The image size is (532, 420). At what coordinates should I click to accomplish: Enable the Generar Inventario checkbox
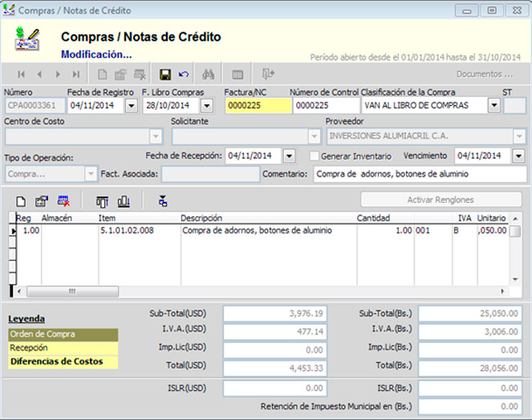click(315, 155)
